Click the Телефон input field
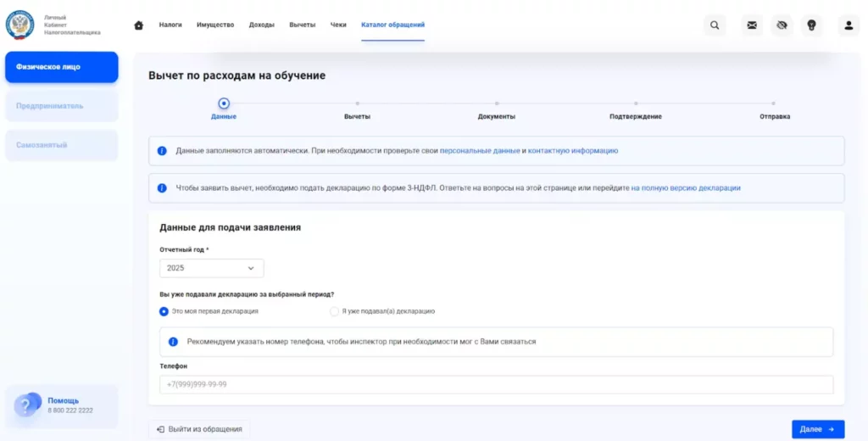Screen dimensions: 868x441 click(x=496, y=384)
